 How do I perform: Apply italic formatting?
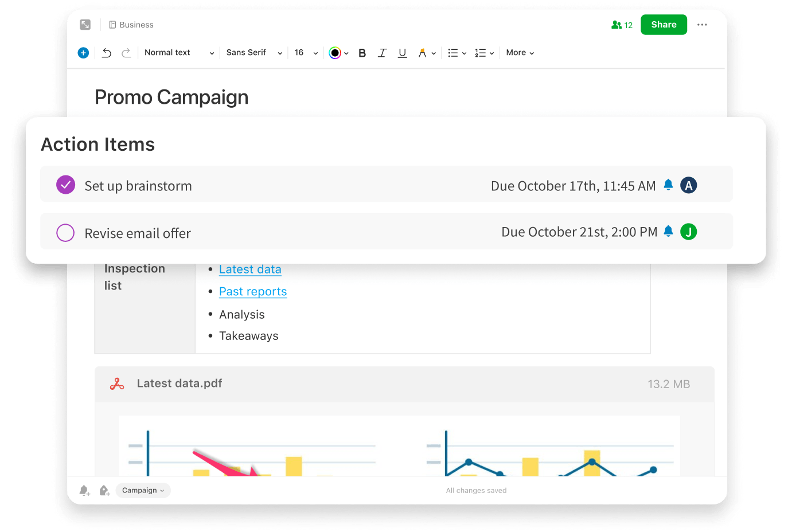(382, 53)
